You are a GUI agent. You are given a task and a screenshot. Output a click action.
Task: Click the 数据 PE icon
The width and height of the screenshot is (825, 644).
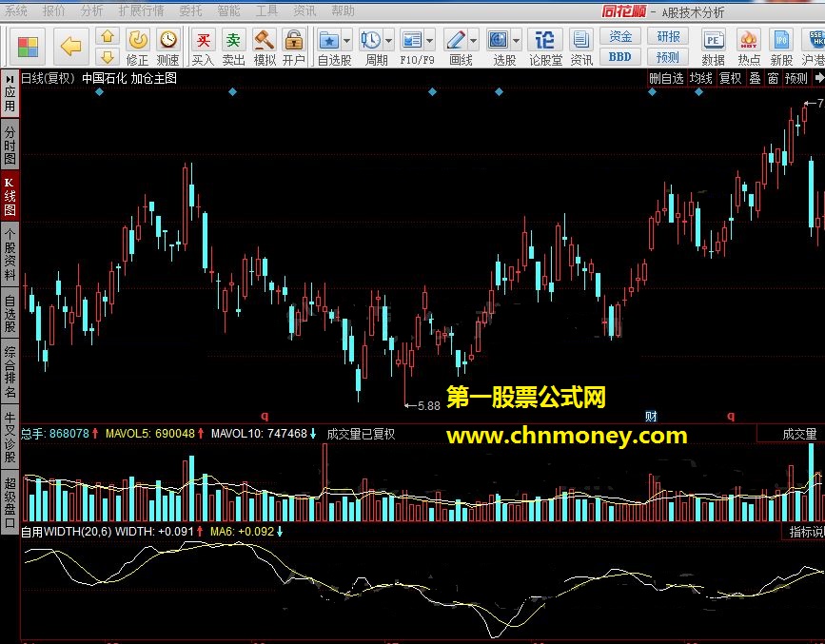point(714,40)
